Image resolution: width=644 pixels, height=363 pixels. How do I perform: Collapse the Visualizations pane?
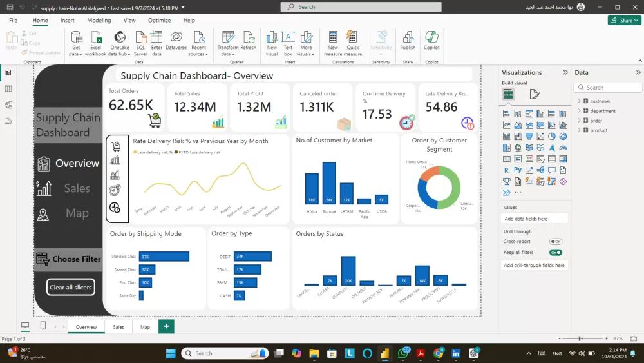[x=565, y=73]
